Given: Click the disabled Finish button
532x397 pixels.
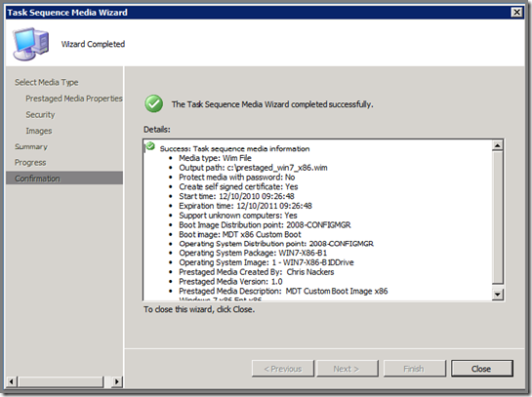Looking at the screenshot, I should [414, 369].
